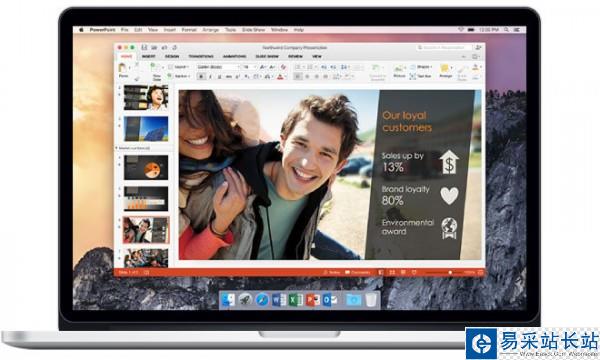Viewport: 600px width, 360px height.
Task: Click the 'Sales up by 13%' text
Action: click(403, 161)
